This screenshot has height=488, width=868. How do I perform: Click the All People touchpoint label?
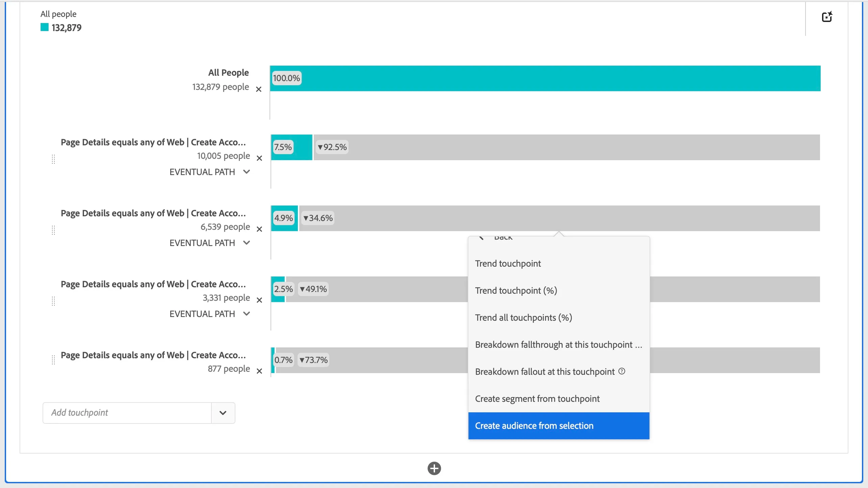228,73
